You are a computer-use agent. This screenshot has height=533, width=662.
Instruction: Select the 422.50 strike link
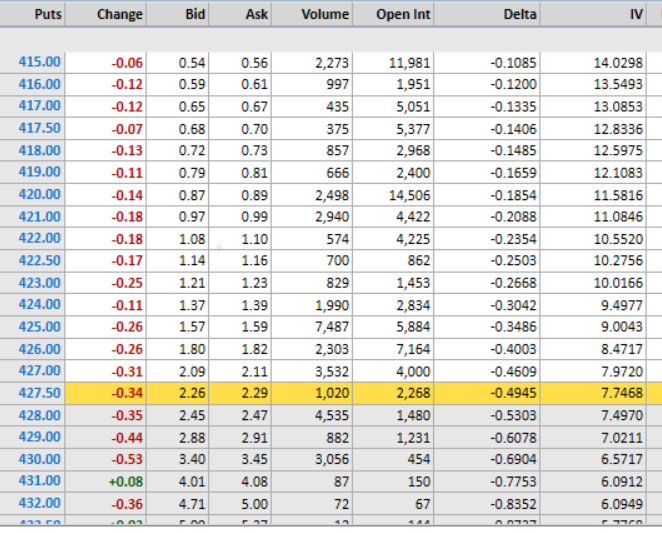[x=39, y=261]
